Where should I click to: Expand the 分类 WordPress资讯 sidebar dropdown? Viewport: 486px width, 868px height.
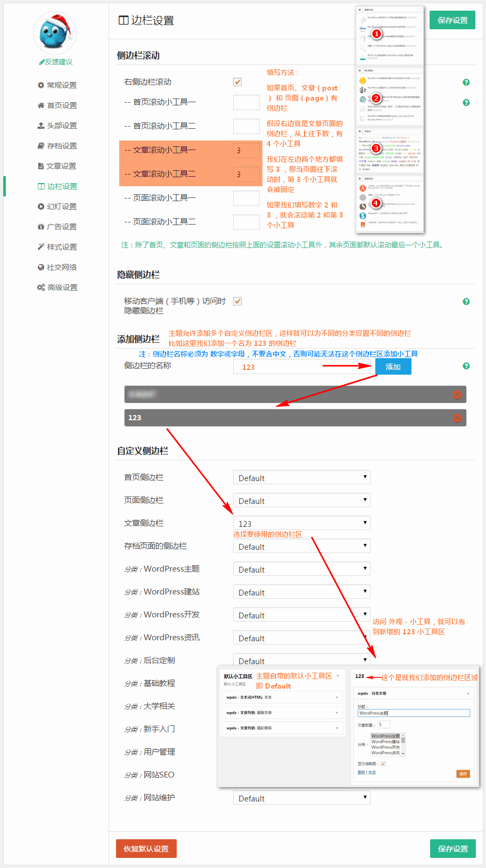[301, 638]
